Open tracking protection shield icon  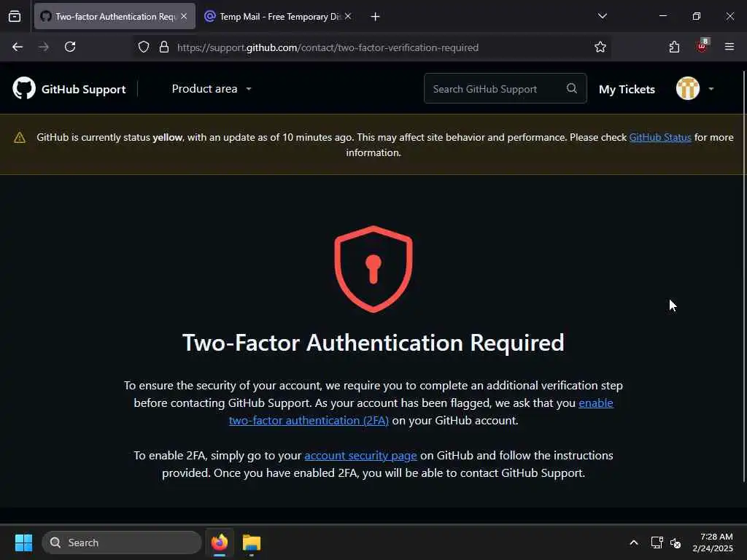coord(144,47)
